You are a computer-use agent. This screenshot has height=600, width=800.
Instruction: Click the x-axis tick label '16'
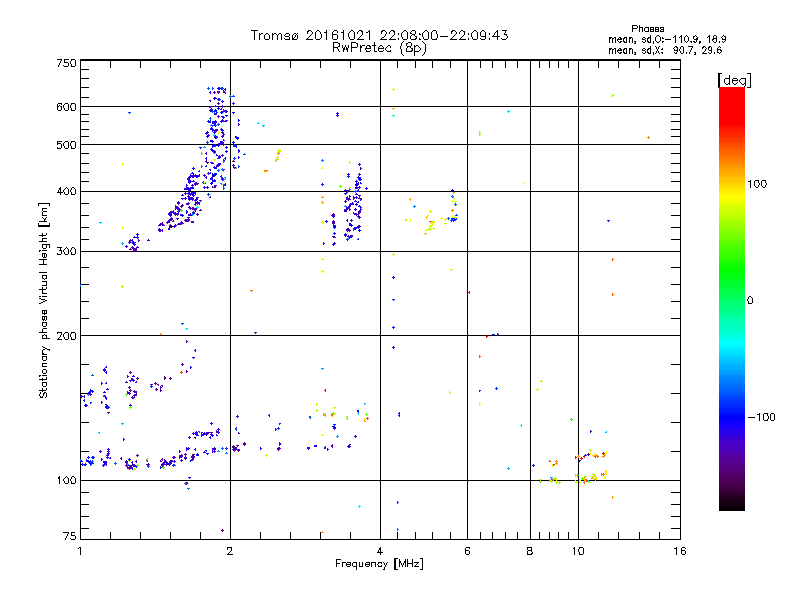click(680, 551)
